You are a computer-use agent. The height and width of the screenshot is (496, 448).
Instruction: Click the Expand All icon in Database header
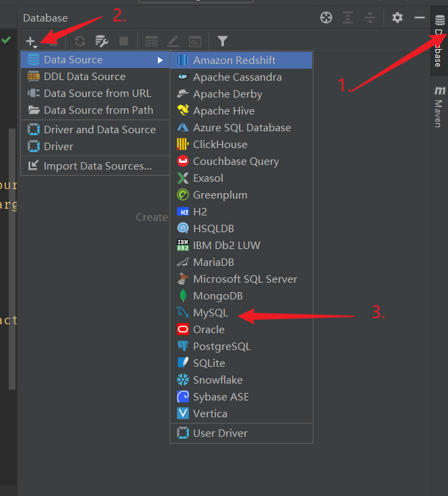tap(348, 17)
